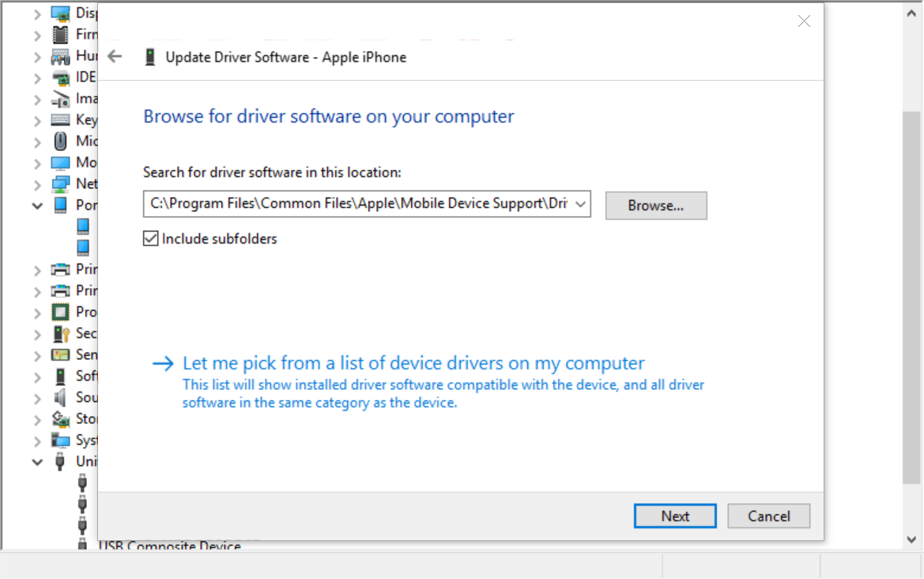The image size is (924, 579).
Task: Select the System devices icon
Action: click(60, 440)
